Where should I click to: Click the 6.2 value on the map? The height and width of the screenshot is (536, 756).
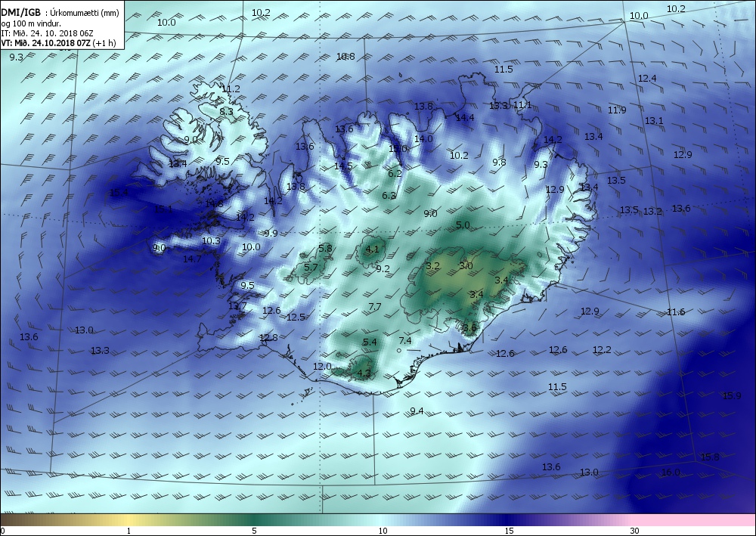395,173
